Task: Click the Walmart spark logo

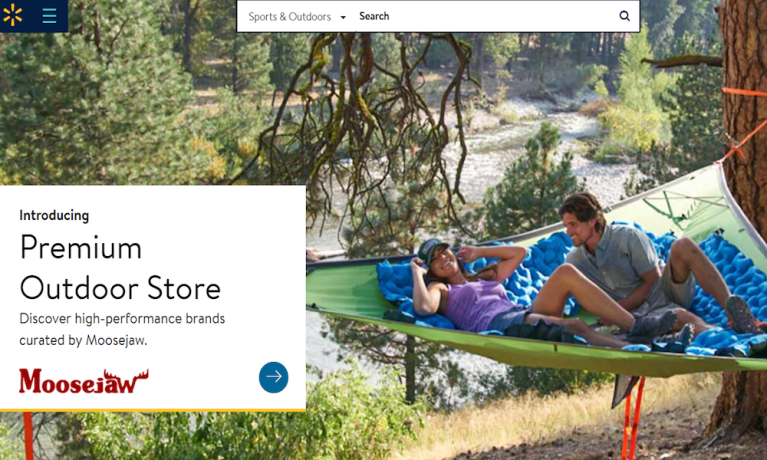Action: pyautogui.click(x=12, y=15)
